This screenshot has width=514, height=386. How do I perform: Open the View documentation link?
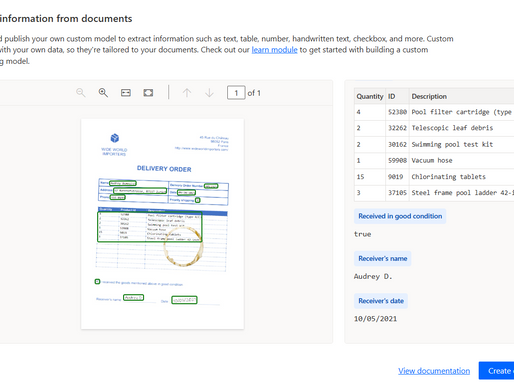click(434, 371)
